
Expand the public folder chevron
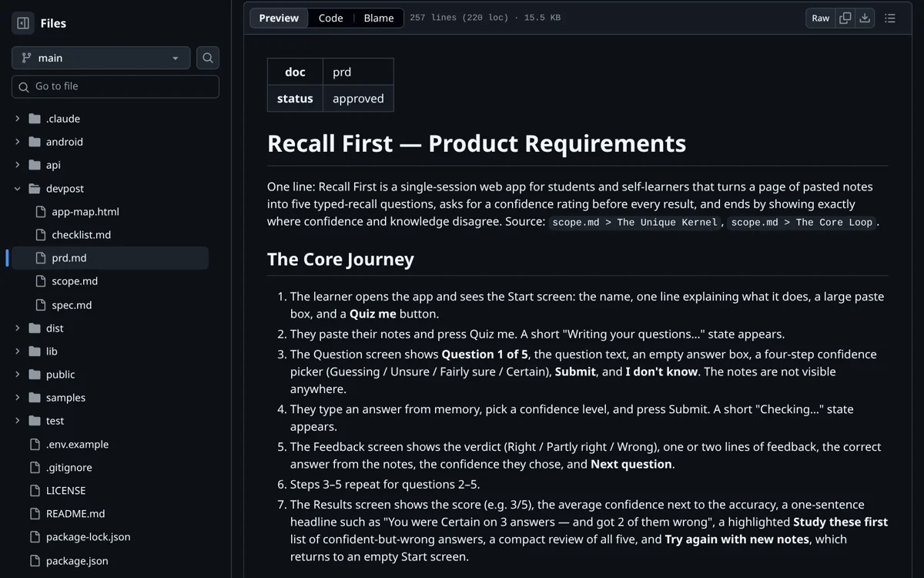click(x=18, y=375)
